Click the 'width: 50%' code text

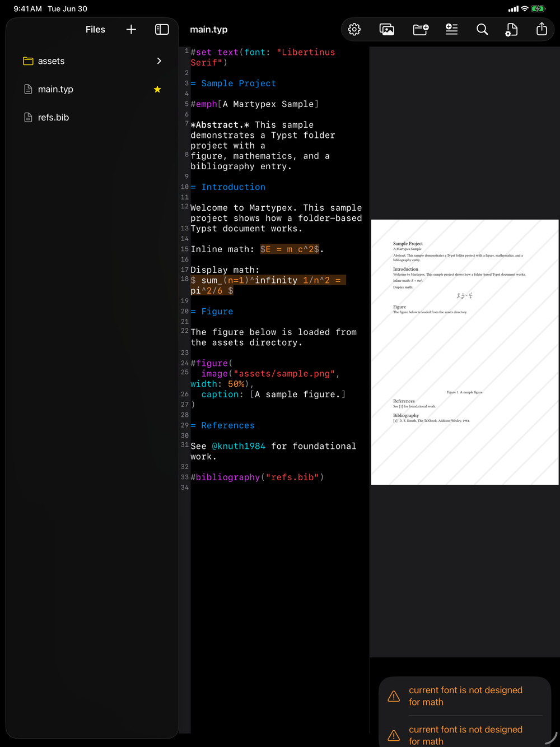tap(217, 384)
